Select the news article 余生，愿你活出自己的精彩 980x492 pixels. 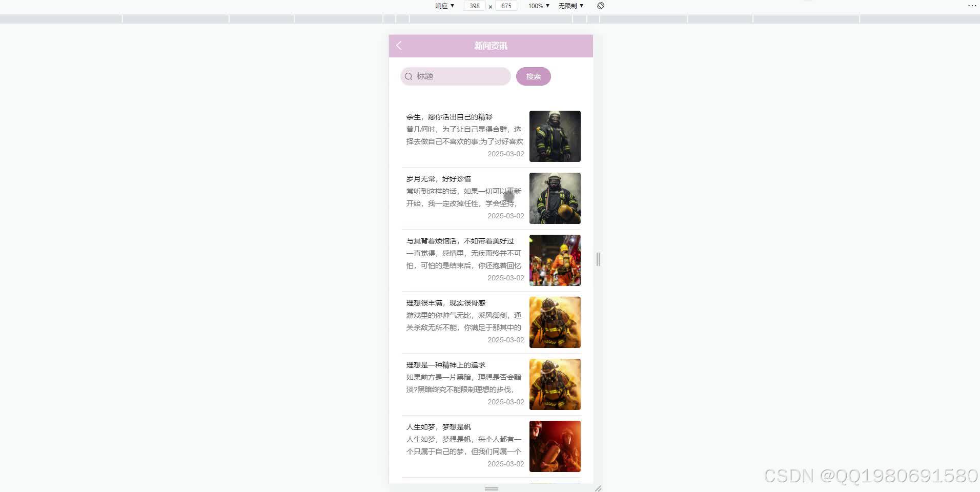[449, 116]
